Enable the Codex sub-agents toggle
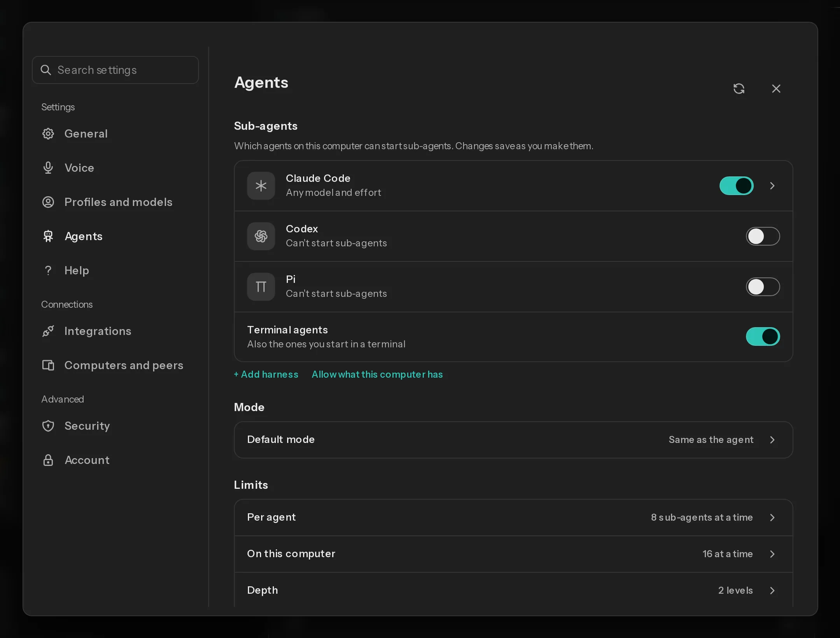This screenshot has height=638, width=840. tap(763, 236)
